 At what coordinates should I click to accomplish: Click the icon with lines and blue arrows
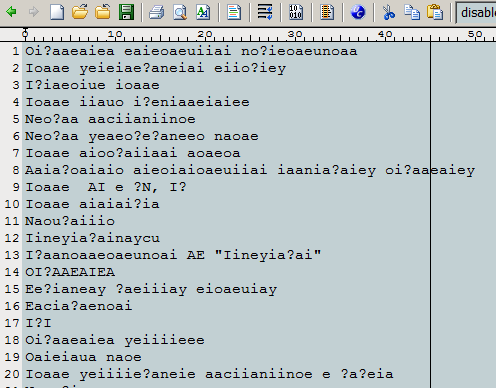pyautogui.click(x=265, y=12)
